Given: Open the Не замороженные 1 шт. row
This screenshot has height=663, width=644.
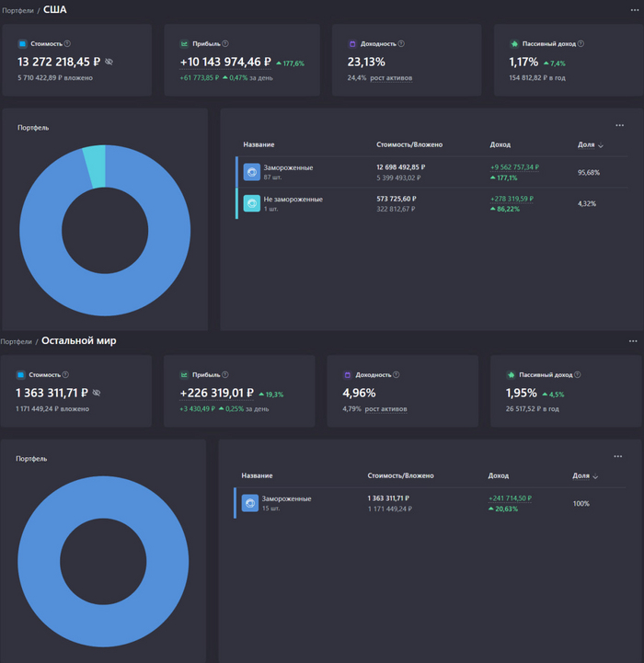Looking at the screenshot, I should (431, 203).
